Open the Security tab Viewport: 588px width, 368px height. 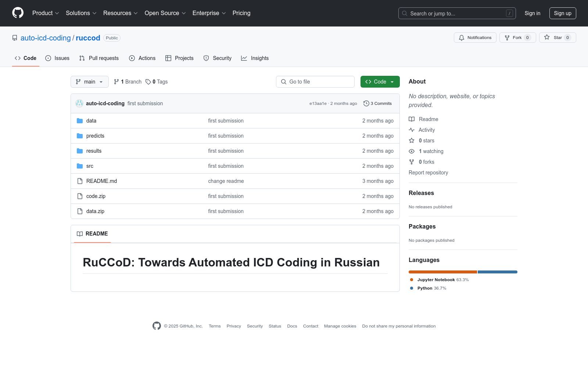[x=218, y=58]
